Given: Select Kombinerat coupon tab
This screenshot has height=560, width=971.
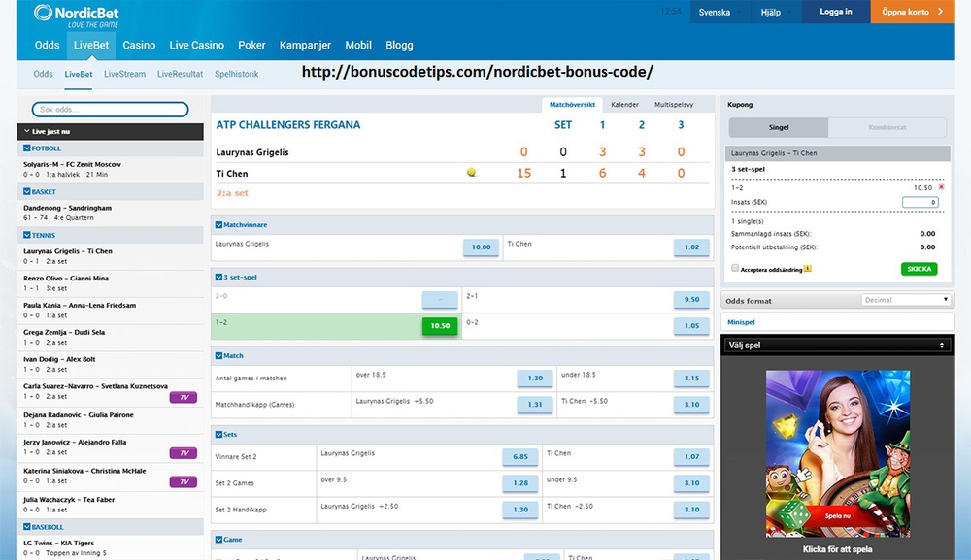Looking at the screenshot, I should (887, 127).
